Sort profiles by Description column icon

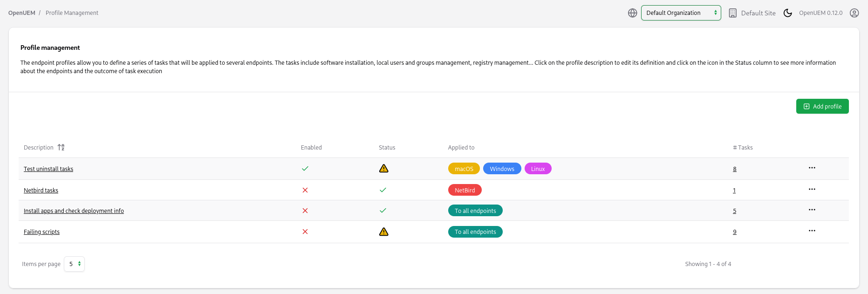(61, 147)
